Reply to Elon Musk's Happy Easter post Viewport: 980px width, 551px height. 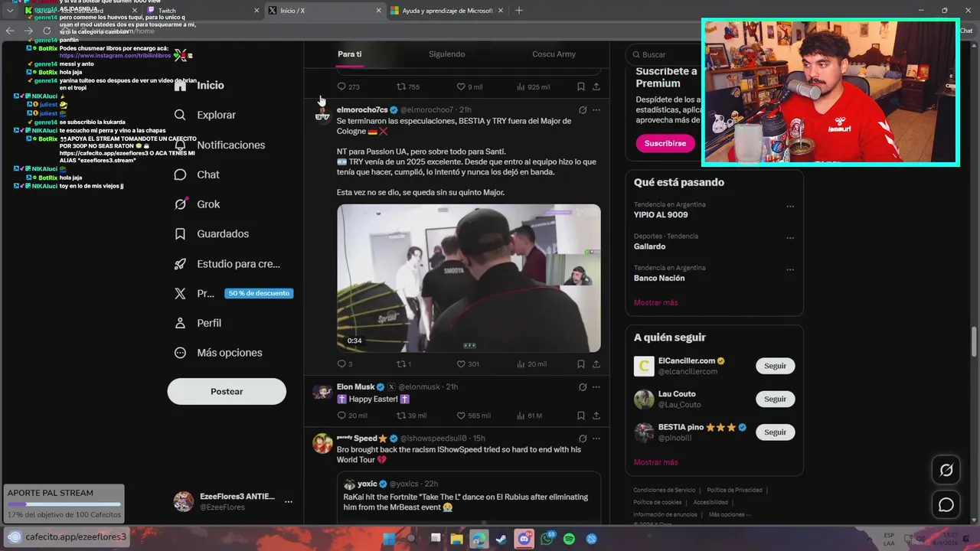pos(342,416)
